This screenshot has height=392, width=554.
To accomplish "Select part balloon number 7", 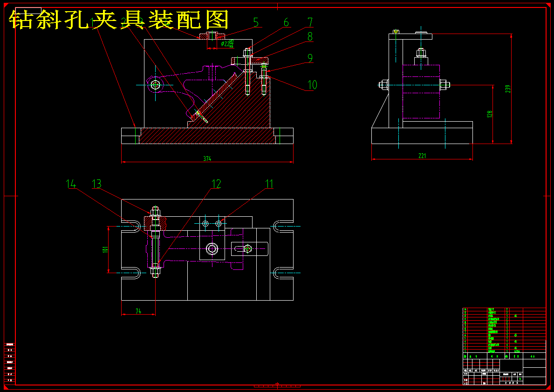I will 310,23.
